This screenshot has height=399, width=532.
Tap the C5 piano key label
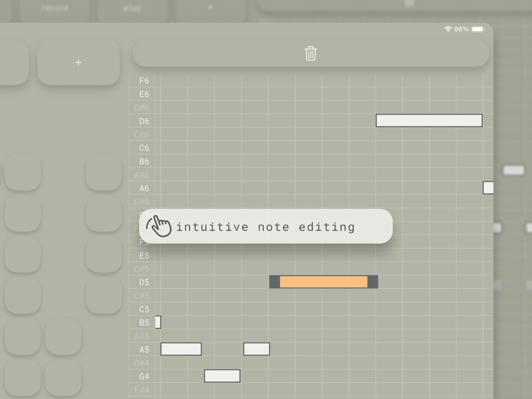(x=143, y=309)
